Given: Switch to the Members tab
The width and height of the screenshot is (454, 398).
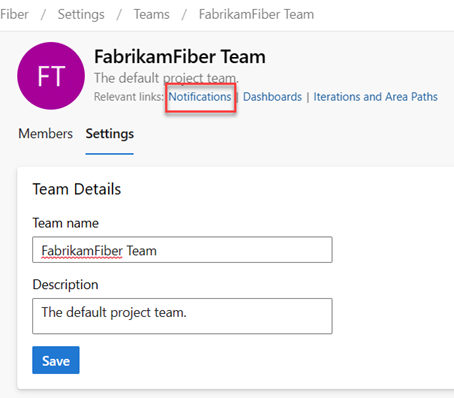Looking at the screenshot, I should coord(45,134).
